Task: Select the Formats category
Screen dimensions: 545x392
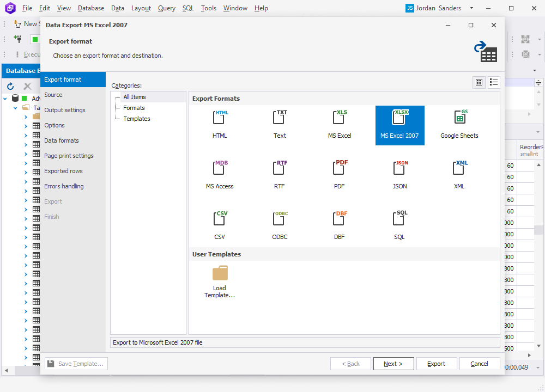Action: coord(134,108)
